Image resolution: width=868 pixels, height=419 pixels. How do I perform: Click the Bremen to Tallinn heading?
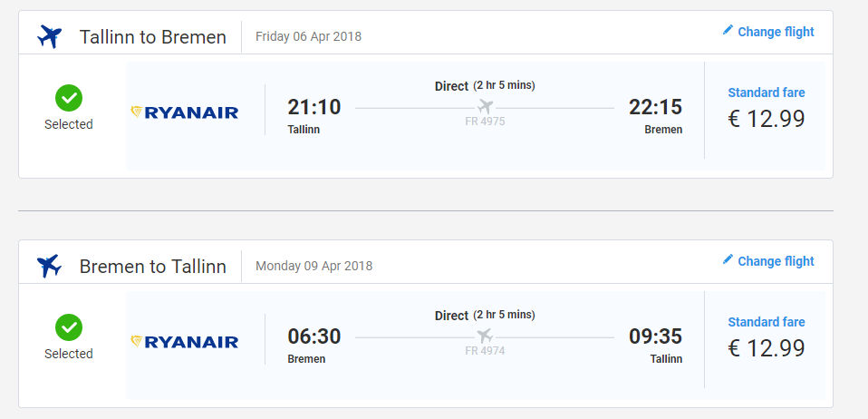tap(153, 267)
